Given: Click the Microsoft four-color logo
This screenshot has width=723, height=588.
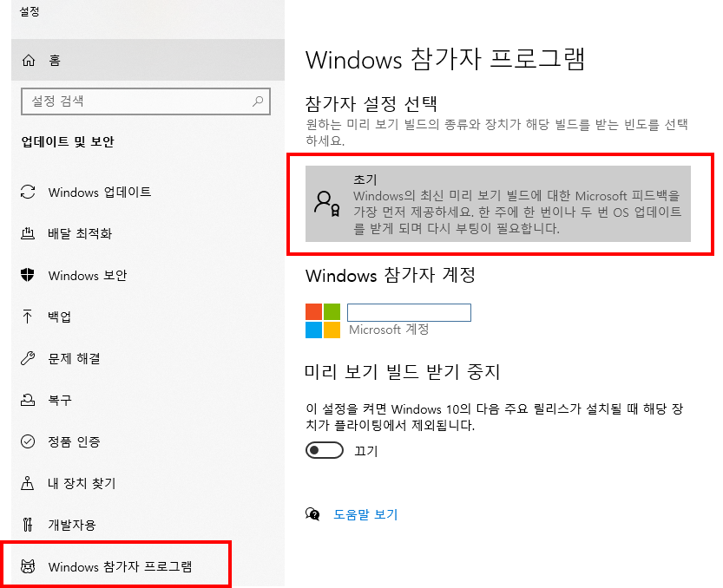Looking at the screenshot, I should pos(323,321).
